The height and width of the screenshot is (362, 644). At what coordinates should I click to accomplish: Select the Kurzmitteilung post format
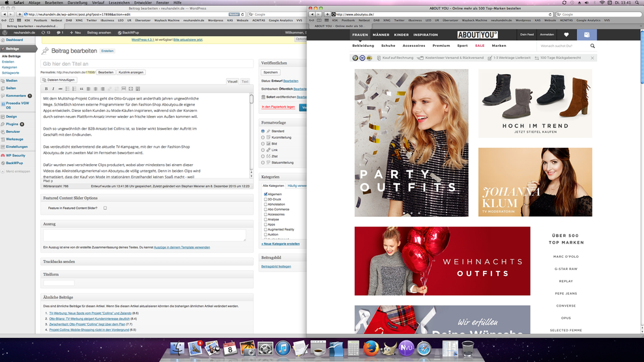tap(263, 137)
